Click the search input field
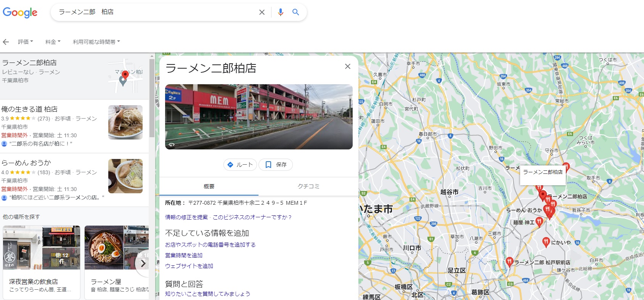644x300 pixels. 156,12
